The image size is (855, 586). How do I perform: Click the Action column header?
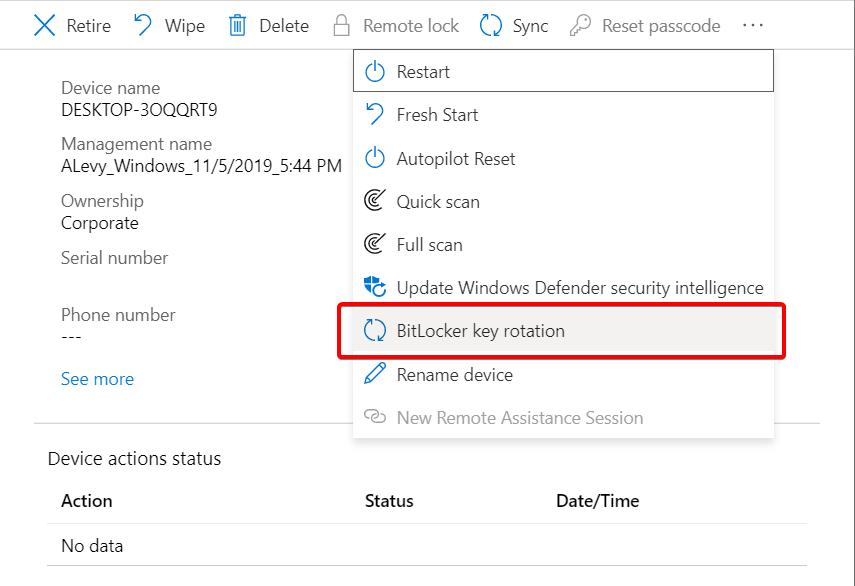[87, 500]
